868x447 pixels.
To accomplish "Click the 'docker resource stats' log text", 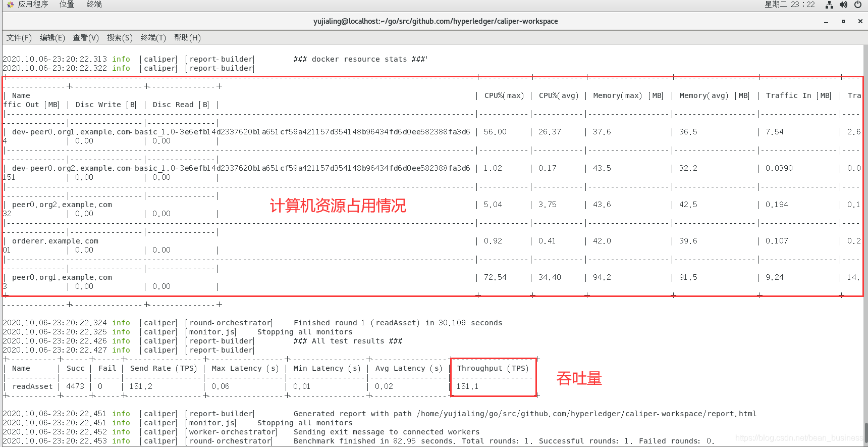I will pos(360,59).
